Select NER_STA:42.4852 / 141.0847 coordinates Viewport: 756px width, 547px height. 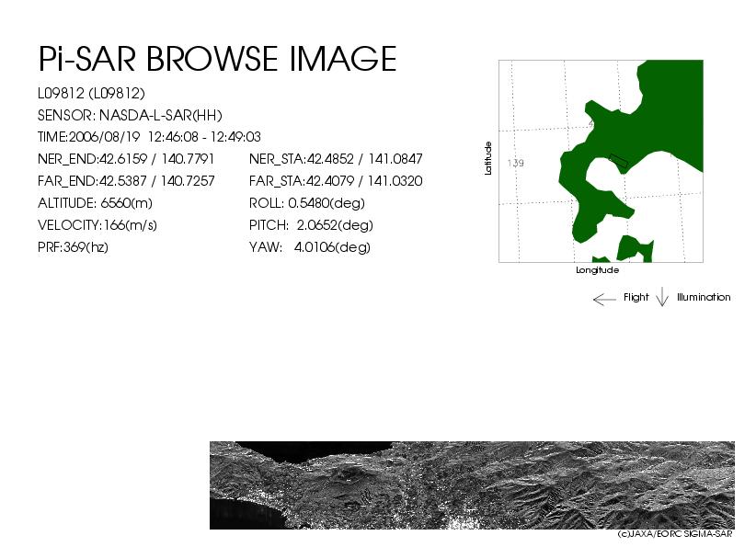coord(336,159)
